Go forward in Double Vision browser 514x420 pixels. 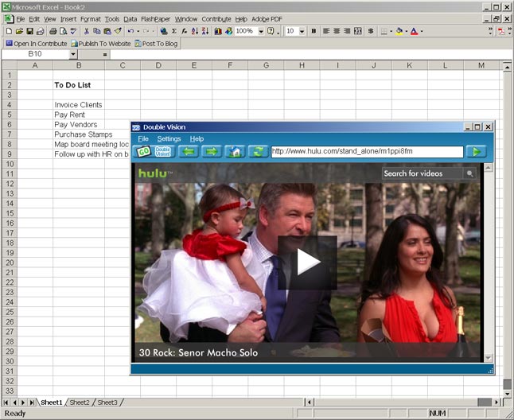coord(212,152)
